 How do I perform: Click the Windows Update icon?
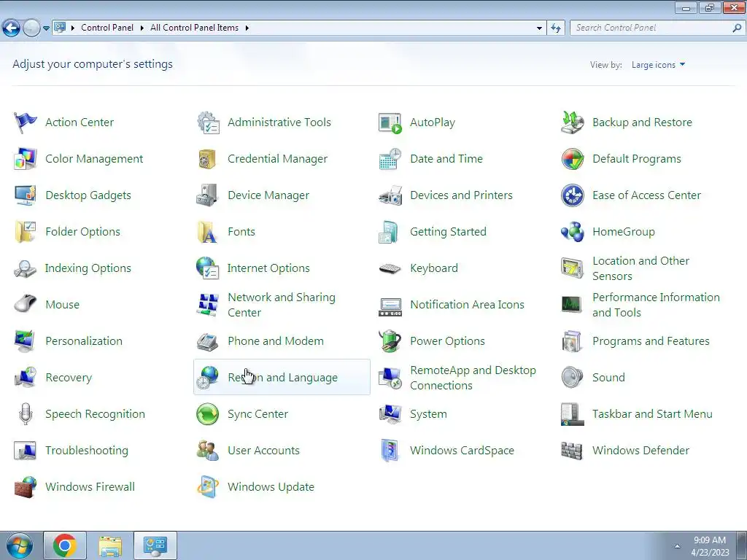(208, 487)
